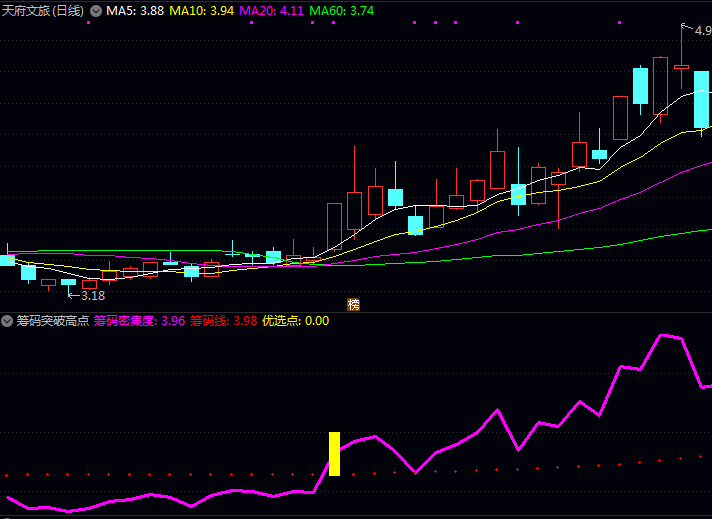Click the yellow signal bar in indicator panel
This screenshot has height=519, width=712.
(335, 453)
